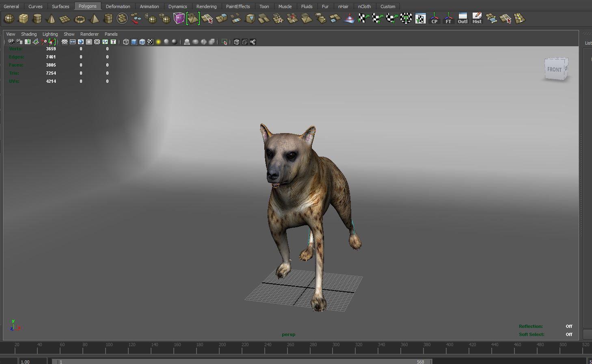
Task: Toggle the film gate panel icon
Action: (73, 42)
